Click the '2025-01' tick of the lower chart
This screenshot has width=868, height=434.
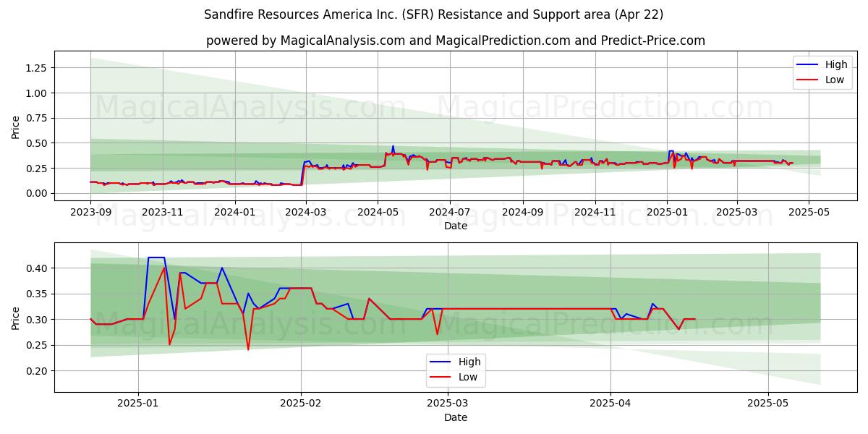click(138, 404)
